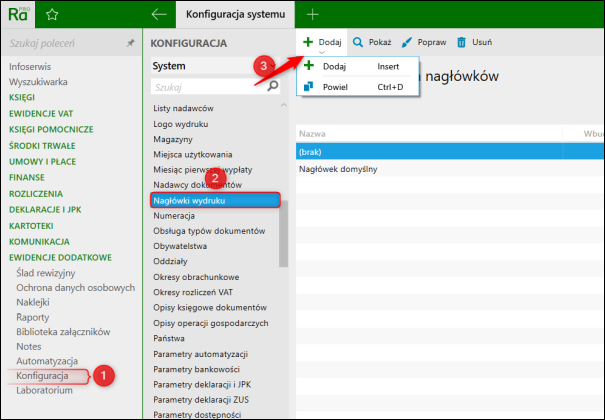Expand the ROZLICZENIA section
Image resolution: width=605 pixels, height=420 pixels.
coord(36,194)
